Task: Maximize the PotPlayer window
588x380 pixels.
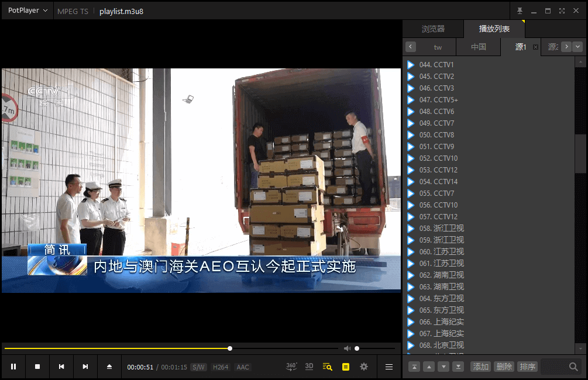Action: tap(548, 11)
